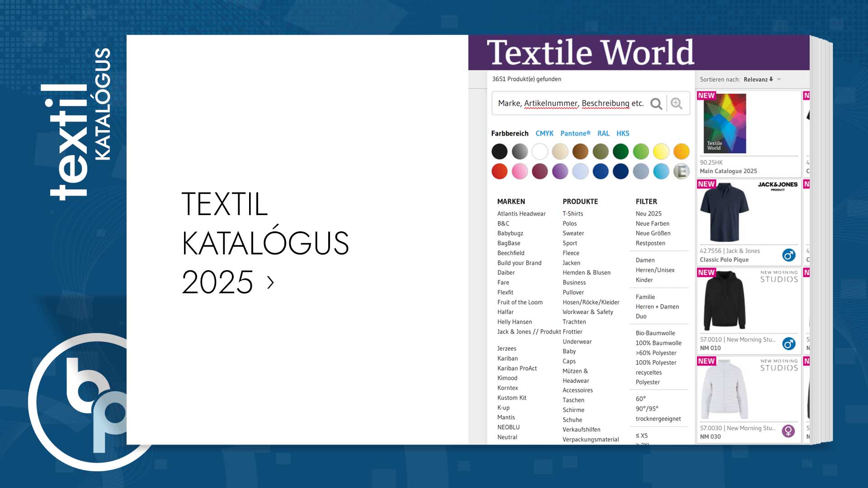The image size is (868, 488).
Task: Pick the orange color swatch
Action: click(681, 151)
